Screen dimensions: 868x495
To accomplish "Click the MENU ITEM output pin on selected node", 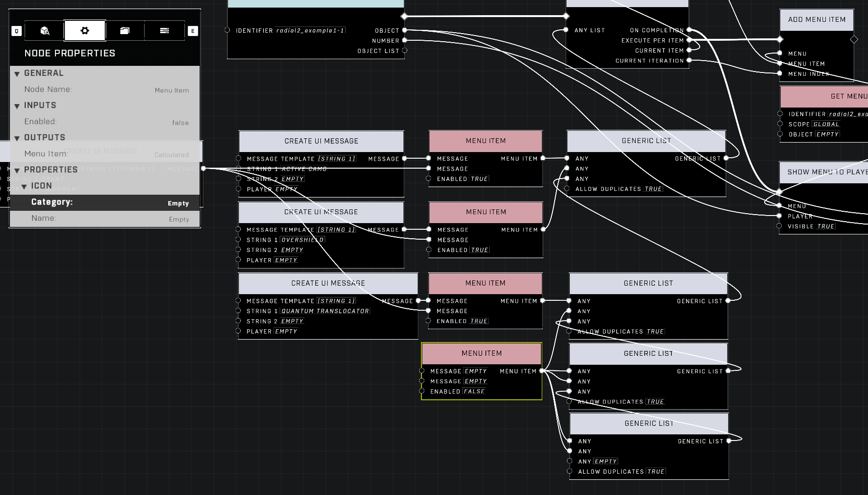I will click(541, 371).
